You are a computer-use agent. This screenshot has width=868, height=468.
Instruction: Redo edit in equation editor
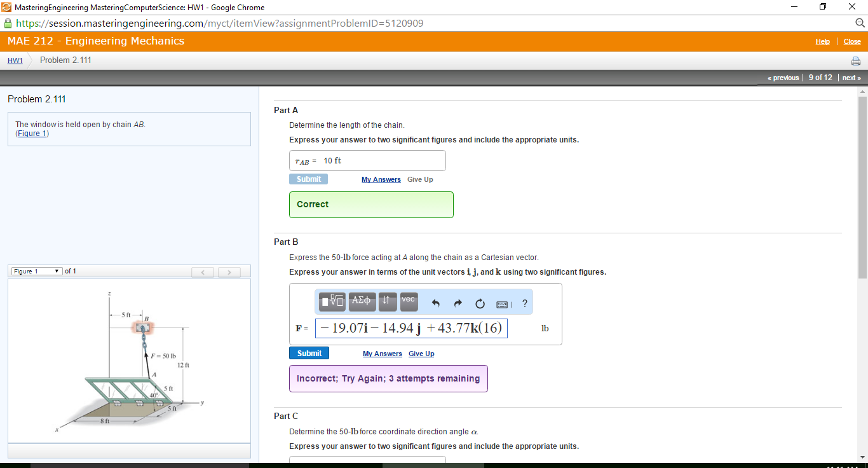(x=458, y=303)
